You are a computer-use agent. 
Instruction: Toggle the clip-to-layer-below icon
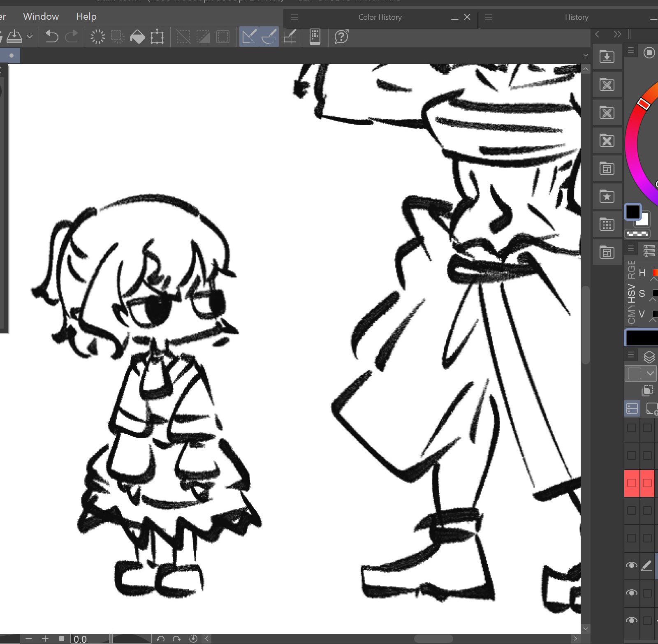coord(647,390)
